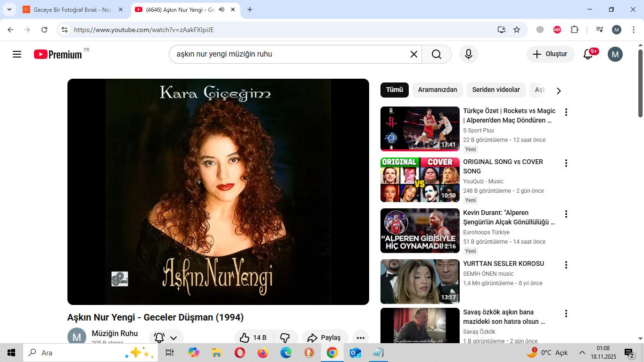Click the 'Oluştur' create button

click(550, 54)
